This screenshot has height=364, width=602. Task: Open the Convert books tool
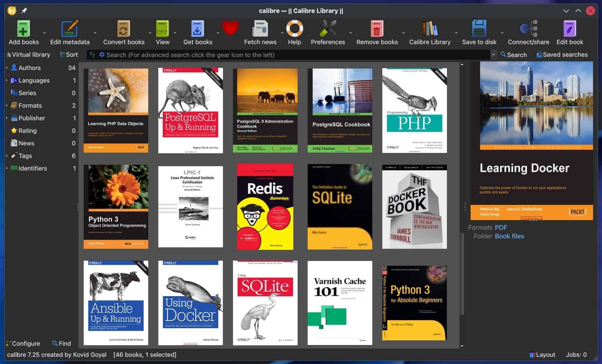[123, 29]
